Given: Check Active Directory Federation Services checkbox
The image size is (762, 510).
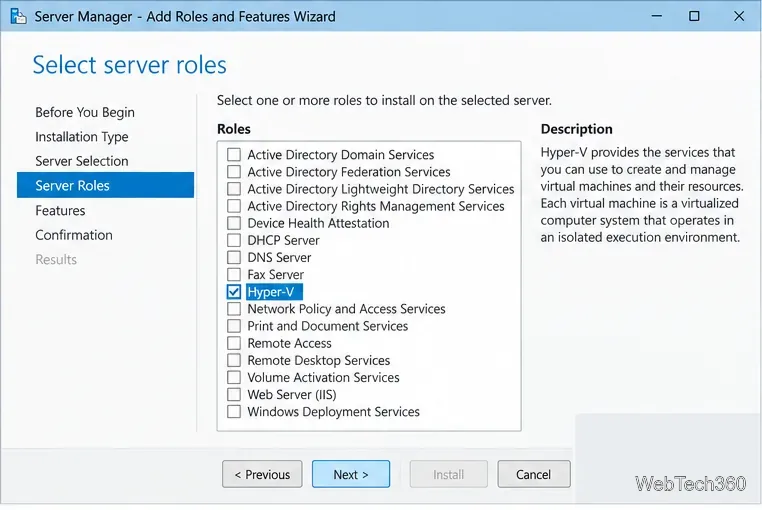Looking at the screenshot, I should click(234, 172).
